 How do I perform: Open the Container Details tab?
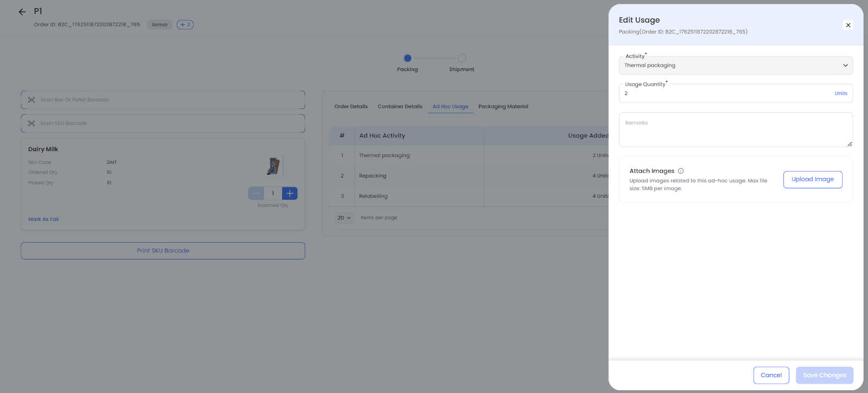400,106
